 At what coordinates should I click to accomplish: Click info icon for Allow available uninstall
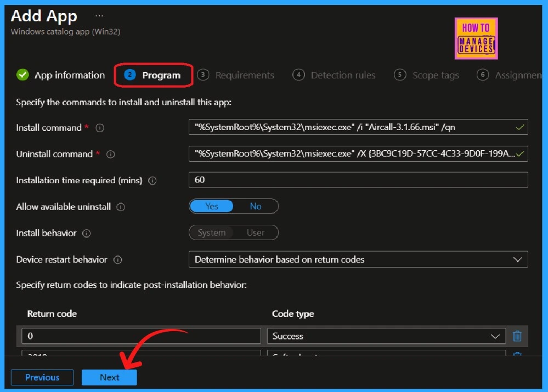[x=121, y=207]
